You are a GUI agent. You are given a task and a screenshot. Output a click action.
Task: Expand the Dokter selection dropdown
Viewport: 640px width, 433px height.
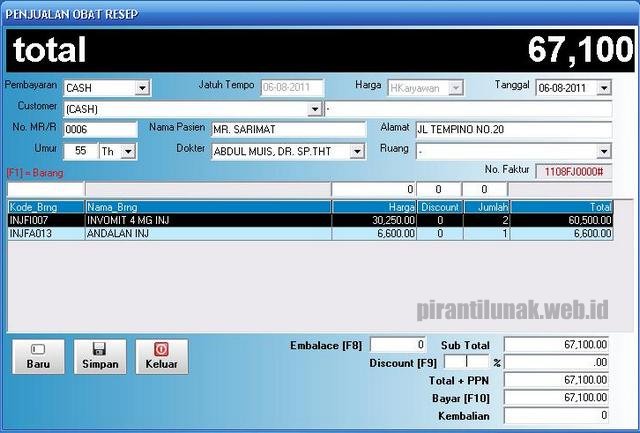tap(357, 151)
